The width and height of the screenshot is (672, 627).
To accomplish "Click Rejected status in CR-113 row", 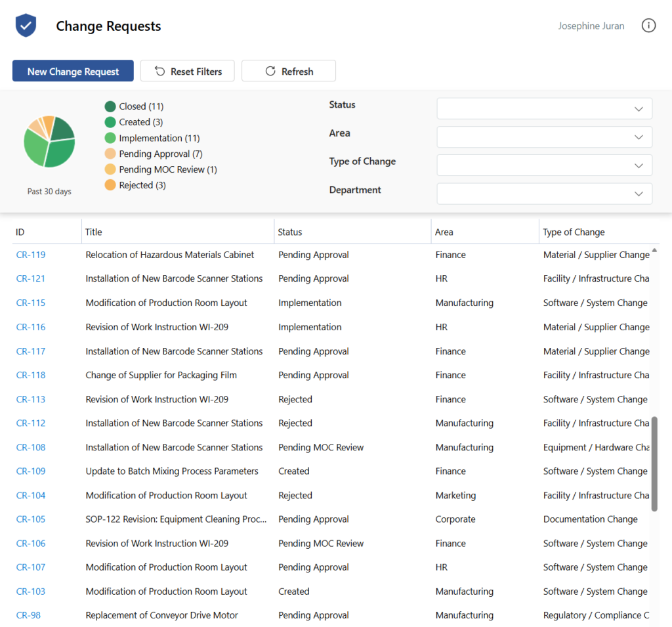I will coord(295,399).
